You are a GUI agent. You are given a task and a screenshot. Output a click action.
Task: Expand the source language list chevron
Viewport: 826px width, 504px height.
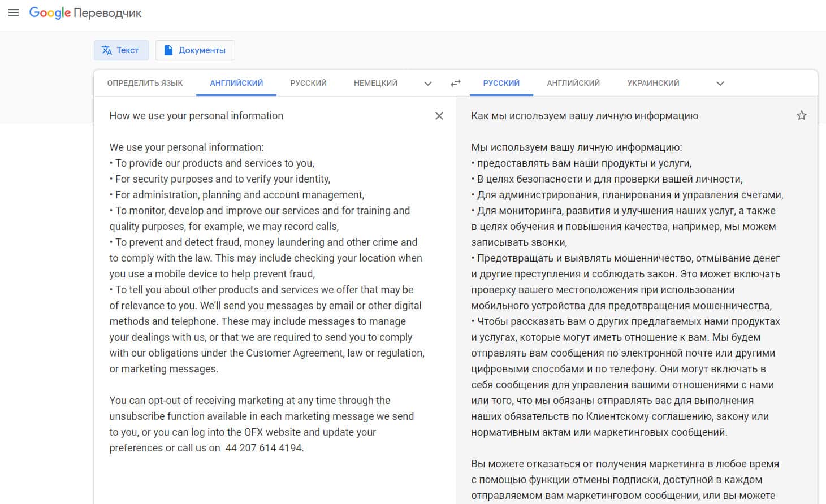(x=428, y=84)
